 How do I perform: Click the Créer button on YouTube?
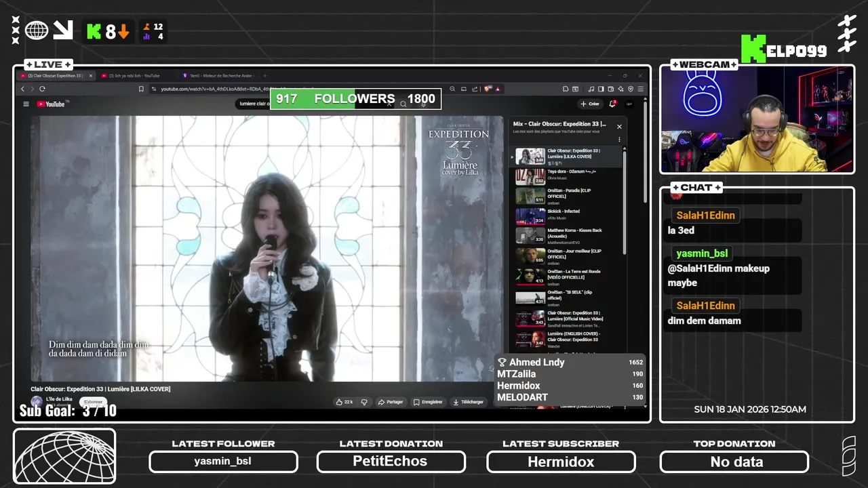pos(589,104)
